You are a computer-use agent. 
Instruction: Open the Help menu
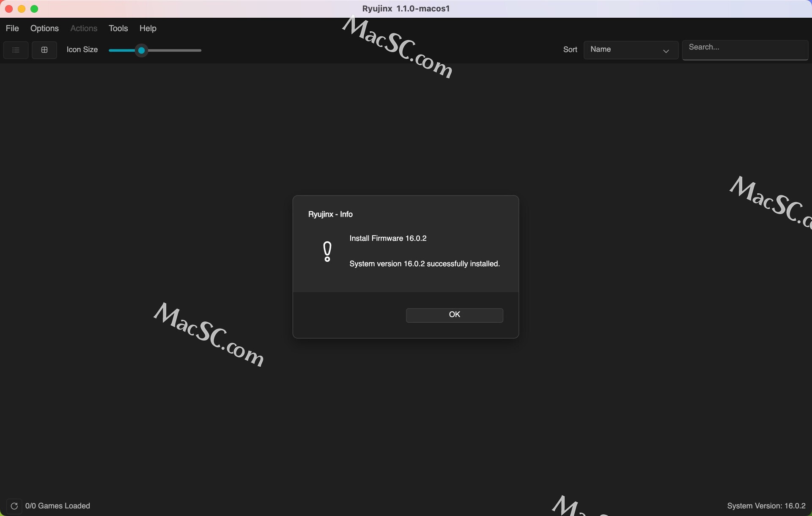148,28
